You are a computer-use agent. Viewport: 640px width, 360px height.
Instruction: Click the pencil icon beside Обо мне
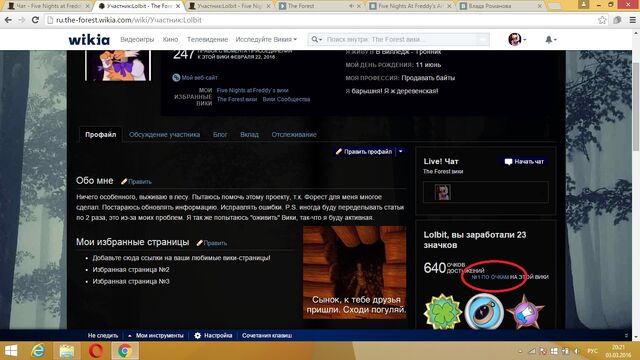124,182
